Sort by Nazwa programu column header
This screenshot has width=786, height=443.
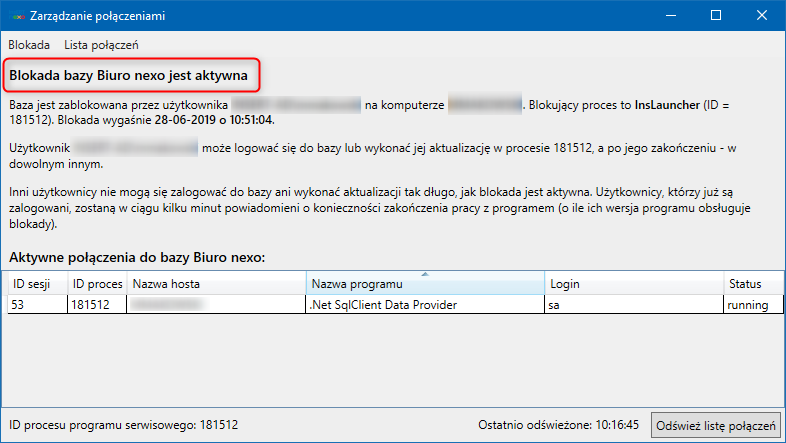pos(425,284)
